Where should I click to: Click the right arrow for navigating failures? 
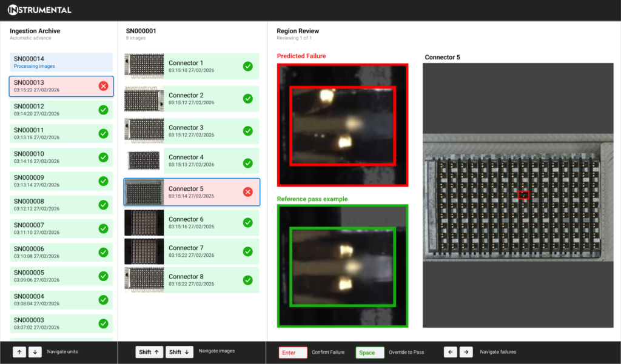(466, 351)
